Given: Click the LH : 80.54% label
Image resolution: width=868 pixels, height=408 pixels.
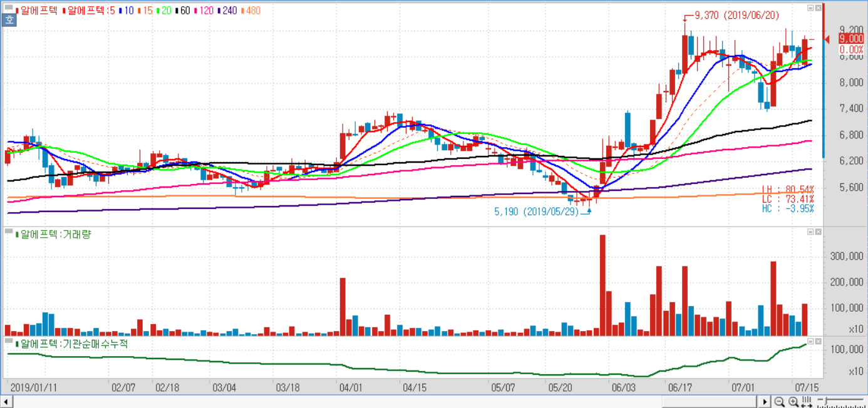Looking at the screenshot, I should pyautogui.click(x=788, y=190).
